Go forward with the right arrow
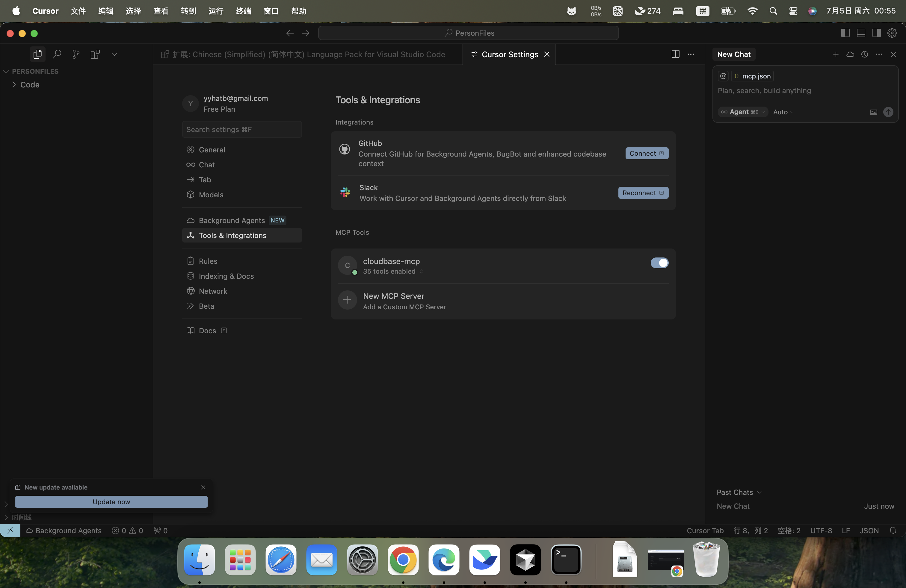The width and height of the screenshot is (906, 588). tap(306, 33)
